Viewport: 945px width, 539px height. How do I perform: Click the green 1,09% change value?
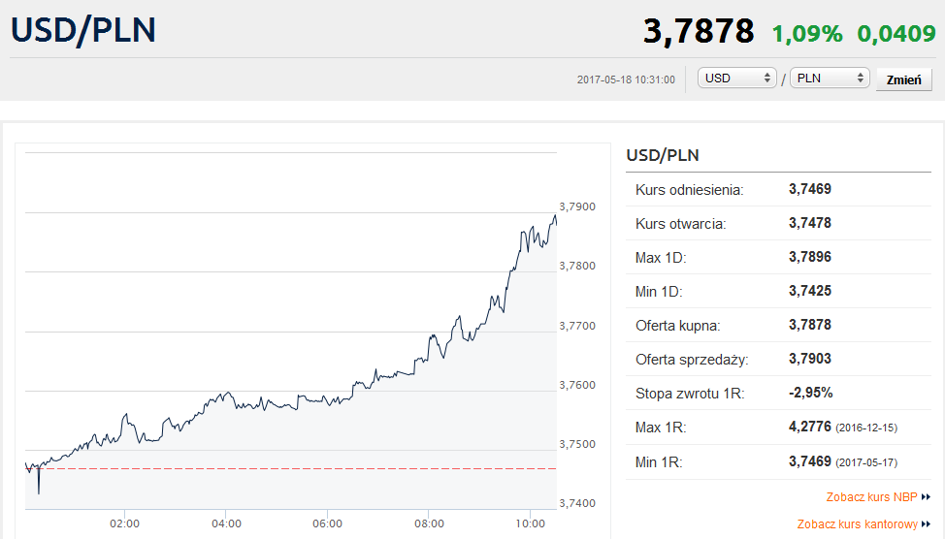point(806,33)
